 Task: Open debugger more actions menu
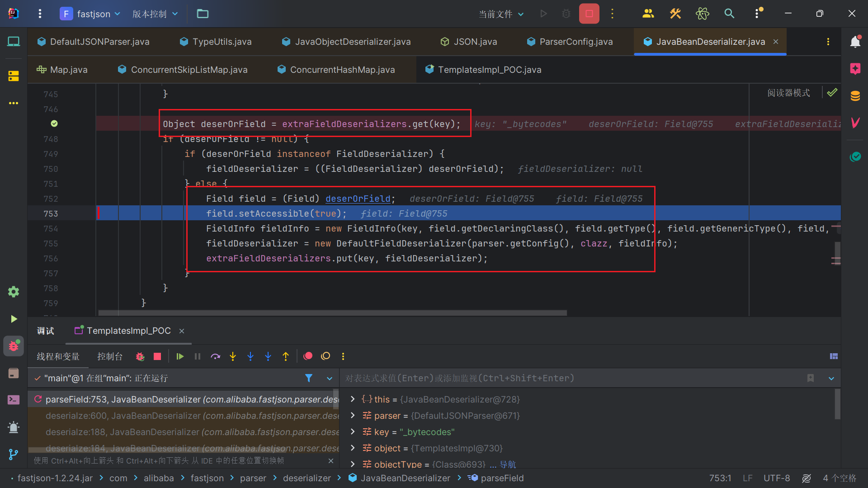pos(343,356)
